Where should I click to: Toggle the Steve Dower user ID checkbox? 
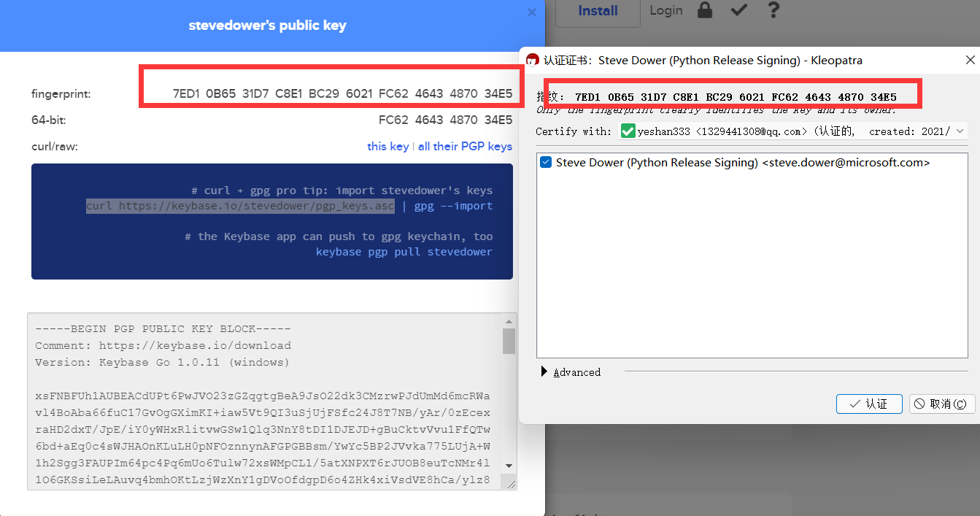pos(546,163)
